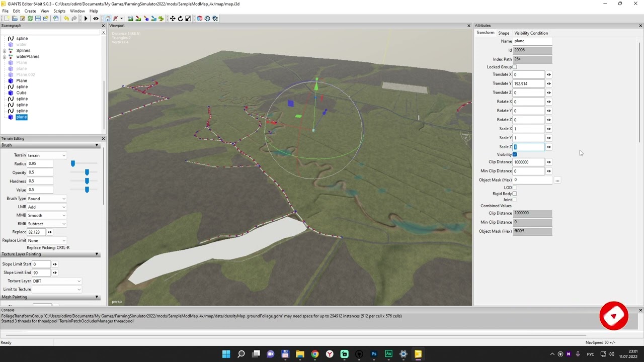The width and height of the screenshot is (644, 362).
Task: Toggle the LOD checkbox
Action: point(515,188)
